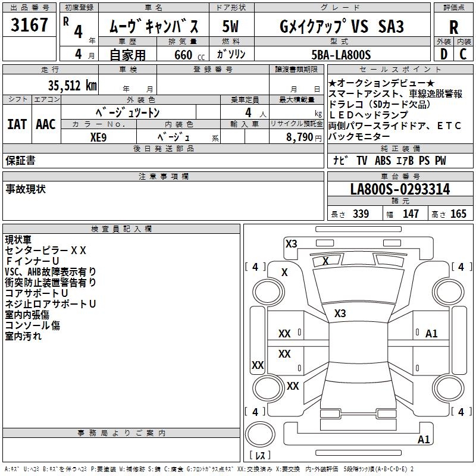Screen dimensions: 476x476
Task: Select ★オークションデビュー★ sales point
Action: pos(381,83)
